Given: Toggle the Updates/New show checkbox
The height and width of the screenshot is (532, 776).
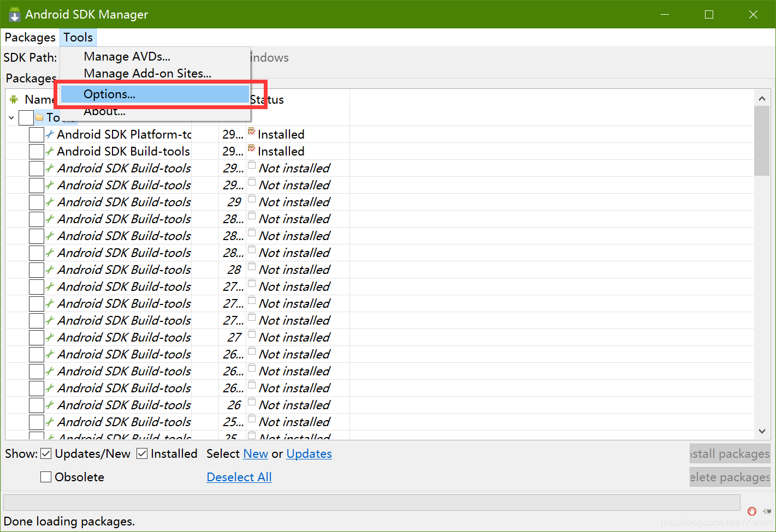Looking at the screenshot, I should 46,453.
